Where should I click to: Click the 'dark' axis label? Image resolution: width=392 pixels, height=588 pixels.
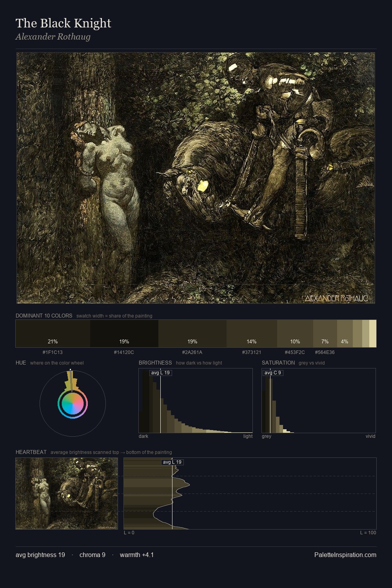click(x=143, y=436)
